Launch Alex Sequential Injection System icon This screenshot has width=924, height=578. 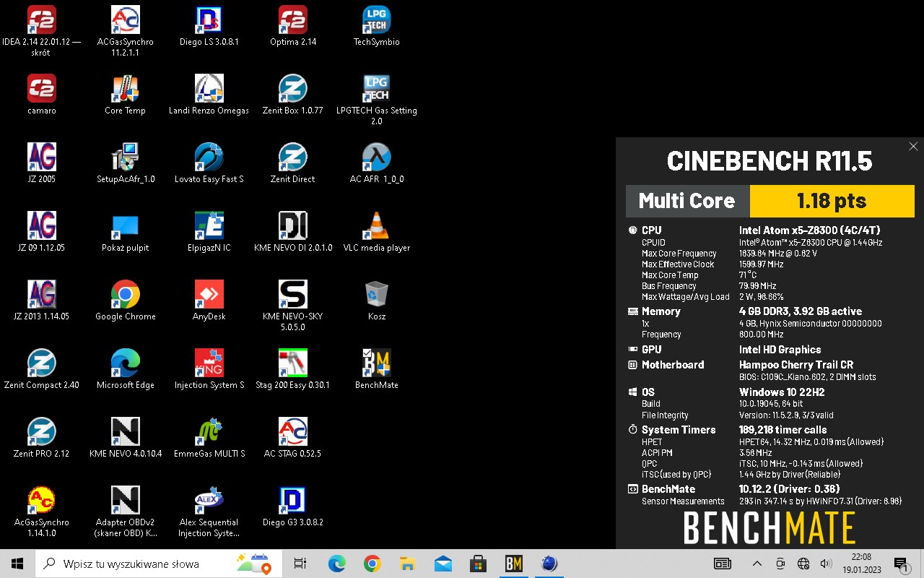coord(209,501)
